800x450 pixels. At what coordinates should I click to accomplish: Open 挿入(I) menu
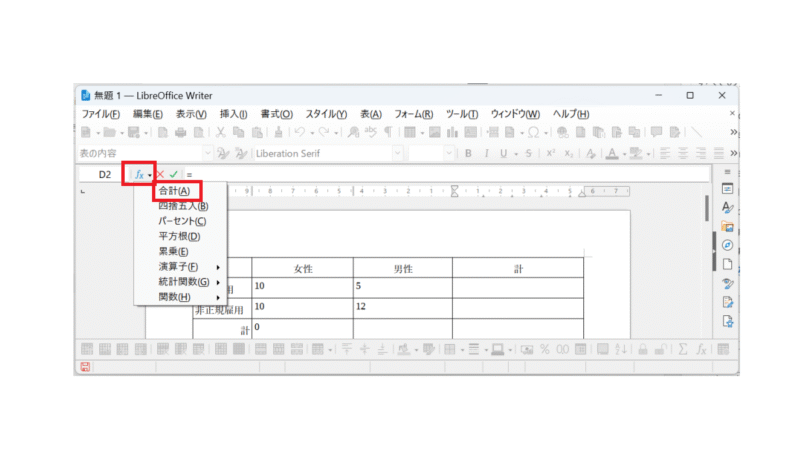pyautogui.click(x=233, y=114)
